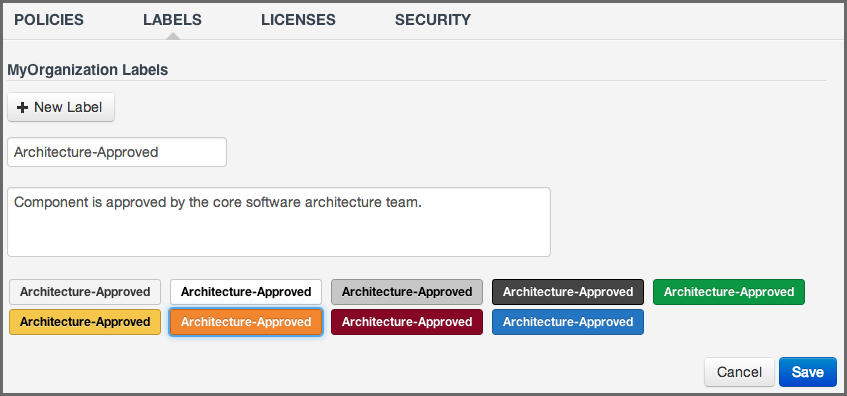Go to the Security tab
The height and width of the screenshot is (396, 847).
tap(433, 20)
